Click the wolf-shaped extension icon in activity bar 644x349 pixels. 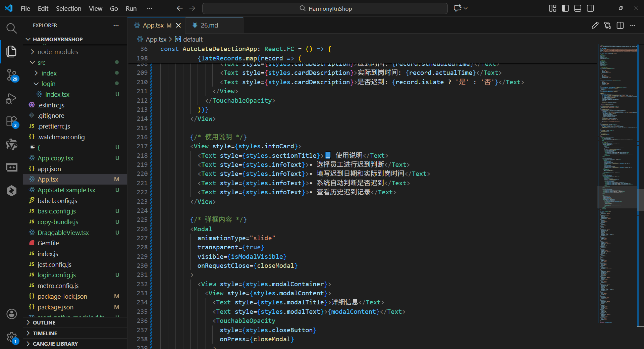11,144
